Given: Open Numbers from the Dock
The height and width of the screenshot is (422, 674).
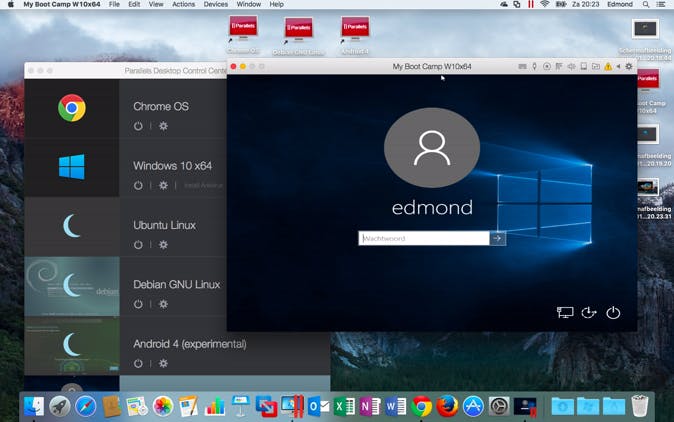Looking at the screenshot, I should (214, 406).
